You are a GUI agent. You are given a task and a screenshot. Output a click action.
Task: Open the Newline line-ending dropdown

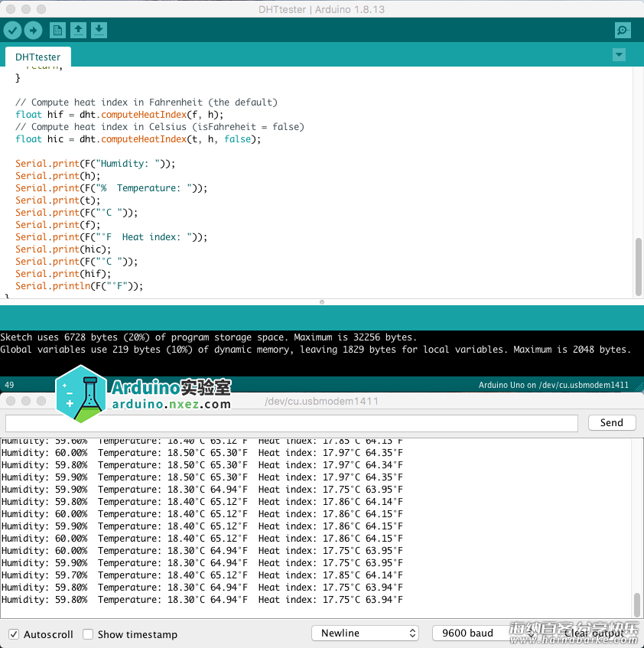click(365, 633)
